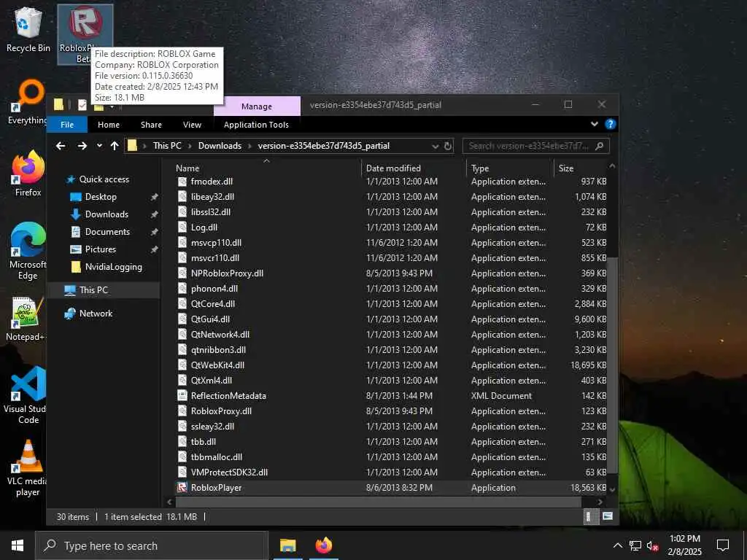Viewport: 747px width, 560px height.
Task: Click This PC in the address path
Action: [x=167, y=146]
